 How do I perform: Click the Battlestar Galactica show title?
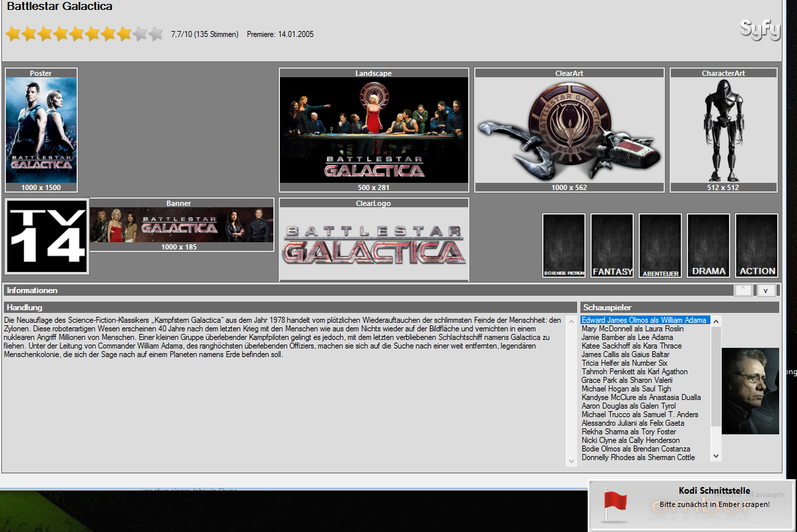(x=59, y=7)
